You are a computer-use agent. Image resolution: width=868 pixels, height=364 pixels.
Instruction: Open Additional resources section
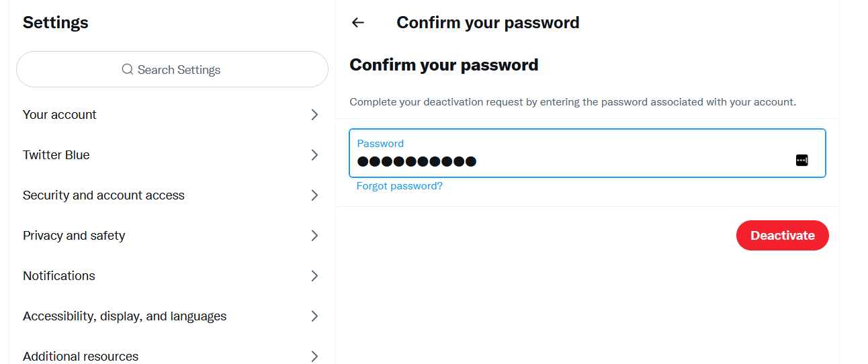pyautogui.click(x=81, y=356)
